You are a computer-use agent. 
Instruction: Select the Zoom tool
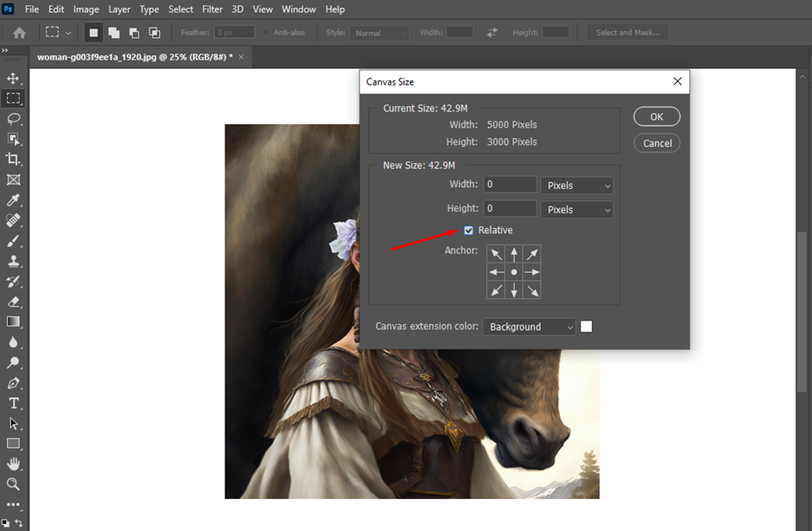[13, 484]
